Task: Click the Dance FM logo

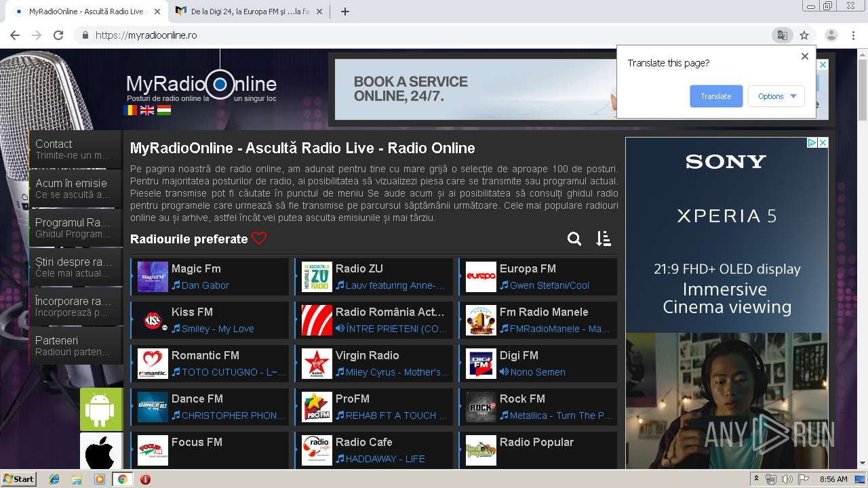Action: point(153,407)
